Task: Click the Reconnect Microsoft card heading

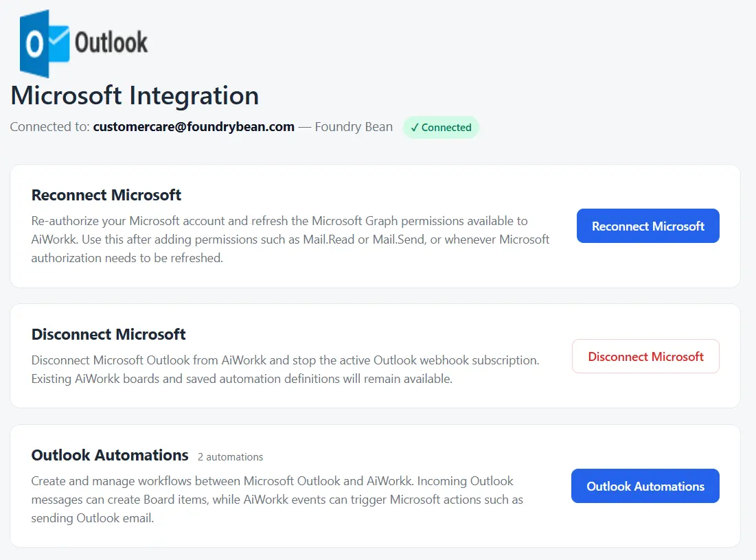Action: [106, 195]
